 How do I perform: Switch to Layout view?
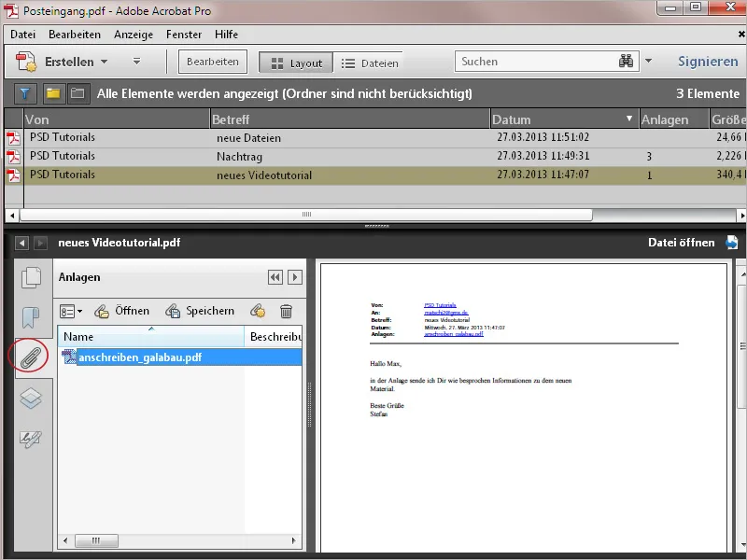(x=296, y=63)
